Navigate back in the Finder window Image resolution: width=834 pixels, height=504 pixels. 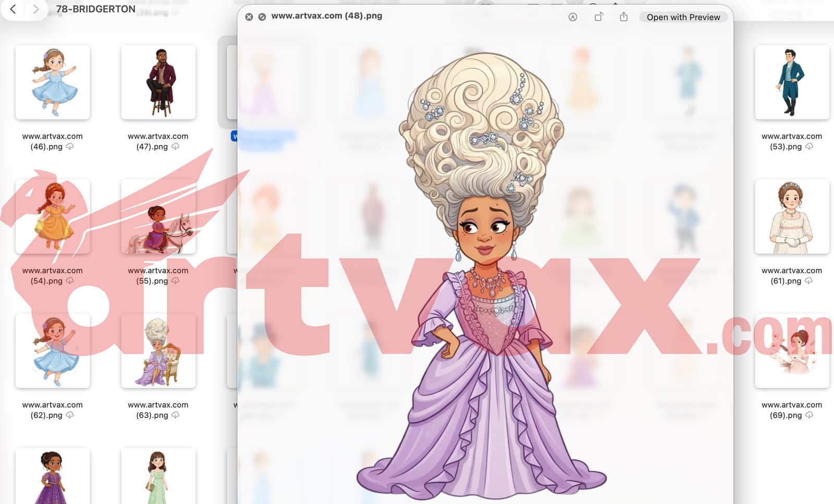click(x=13, y=9)
